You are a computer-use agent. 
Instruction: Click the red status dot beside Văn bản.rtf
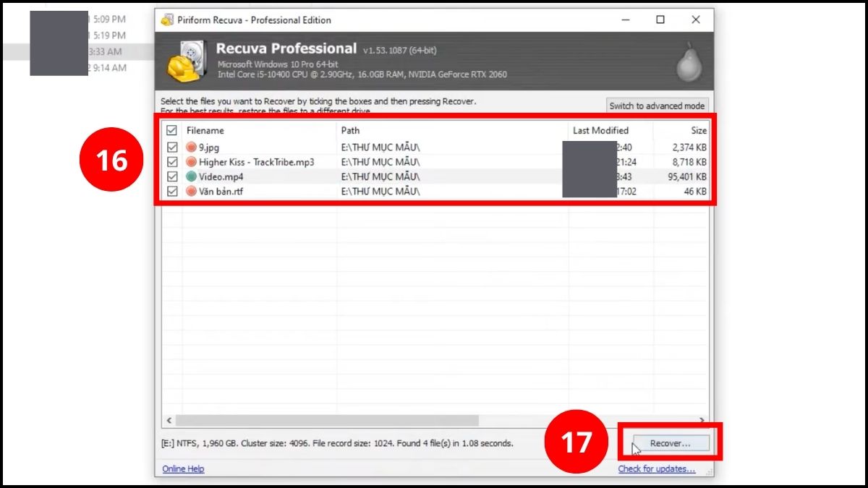point(191,192)
